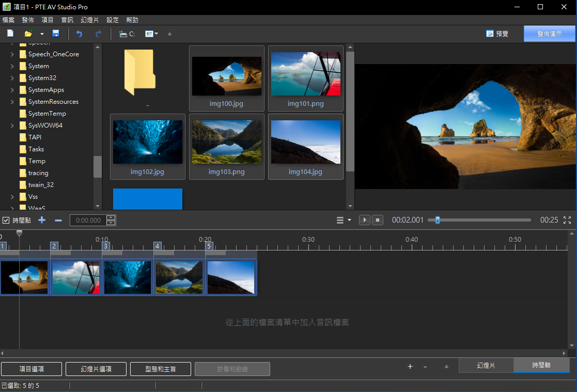Viewport: 577px width, 392px height.
Task: Select img101.png thumbnail in file list
Action: 306,79
